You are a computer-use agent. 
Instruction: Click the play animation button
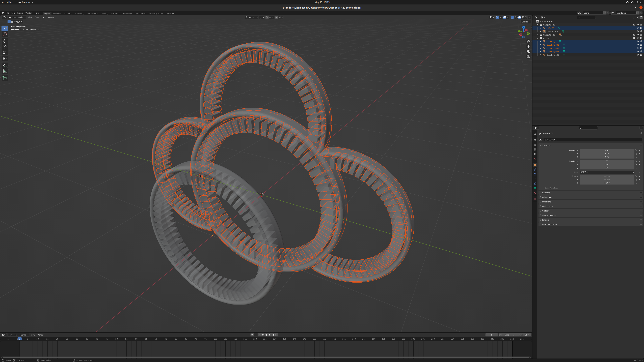pyautogui.click(x=269, y=335)
